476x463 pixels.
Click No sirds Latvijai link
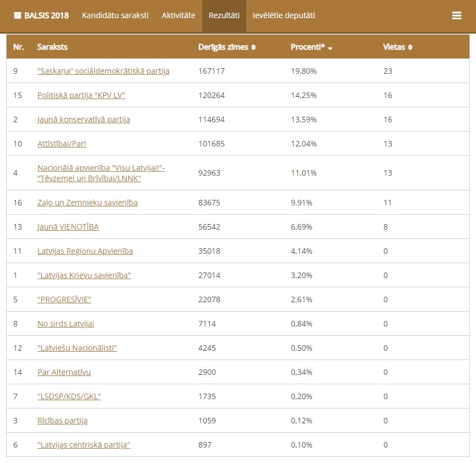click(x=66, y=324)
